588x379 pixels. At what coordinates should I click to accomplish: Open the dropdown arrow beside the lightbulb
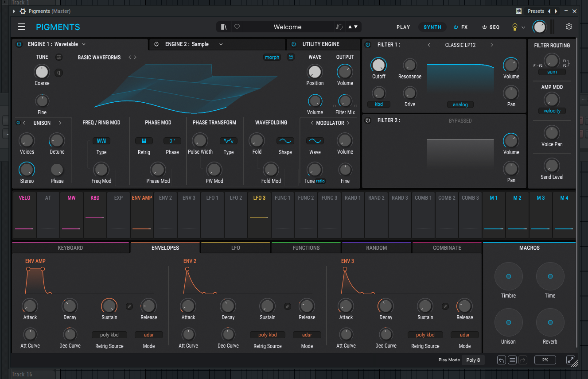point(523,27)
